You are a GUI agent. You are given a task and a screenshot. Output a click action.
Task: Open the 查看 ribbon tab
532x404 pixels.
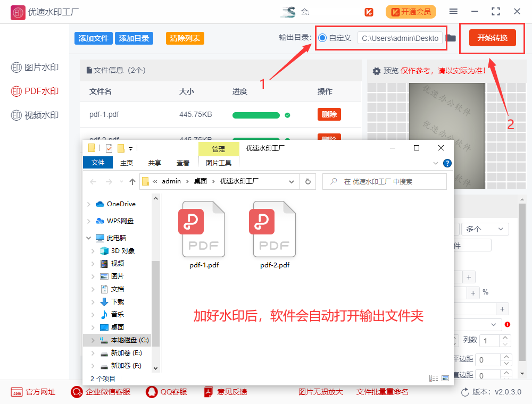pyautogui.click(x=183, y=163)
